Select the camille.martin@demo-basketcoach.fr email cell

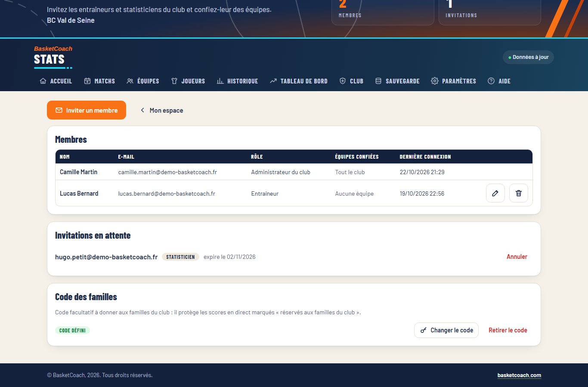[x=167, y=172]
